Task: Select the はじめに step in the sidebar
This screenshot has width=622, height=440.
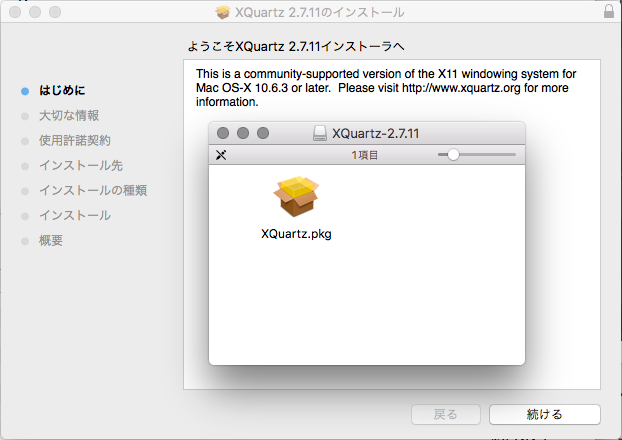Action: click(x=62, y=91)
